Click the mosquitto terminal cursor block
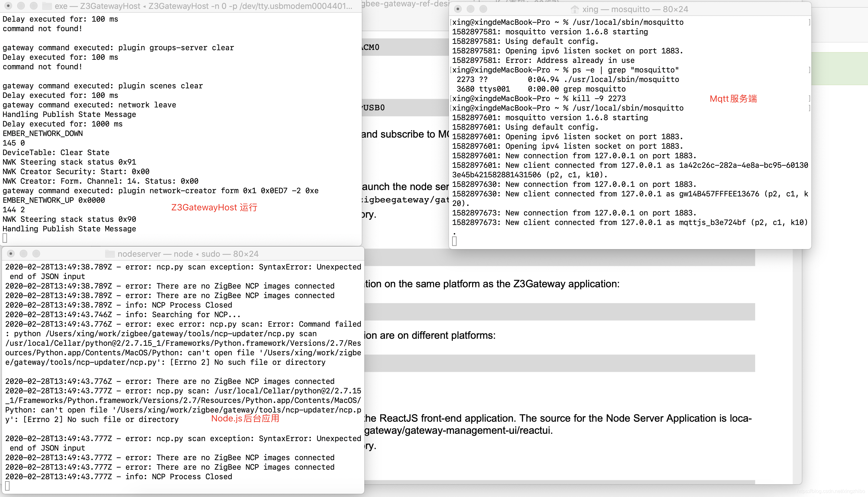Image resolution: width=868 pixels, height=497 pixels. click(454, 241)
